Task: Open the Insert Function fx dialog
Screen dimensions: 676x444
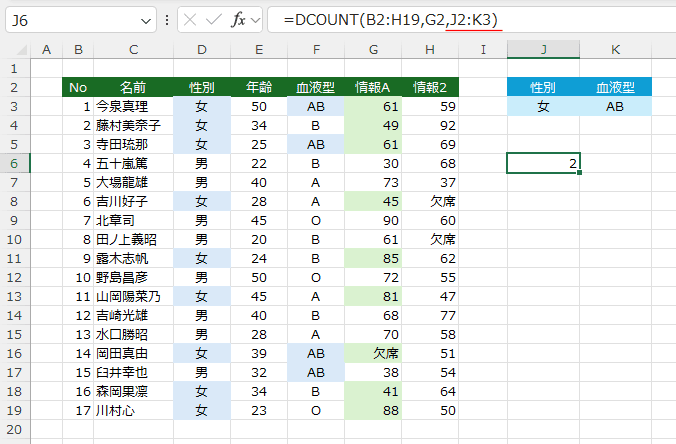Action: pyautogui.click(x=237, y=19)
